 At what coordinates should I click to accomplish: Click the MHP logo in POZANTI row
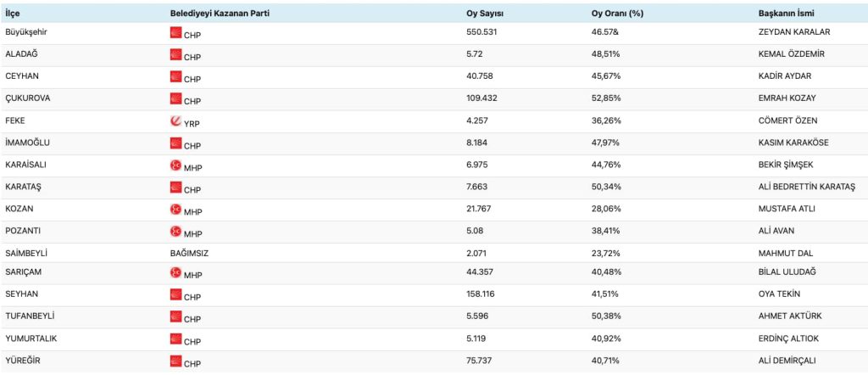tap(176, 231)
